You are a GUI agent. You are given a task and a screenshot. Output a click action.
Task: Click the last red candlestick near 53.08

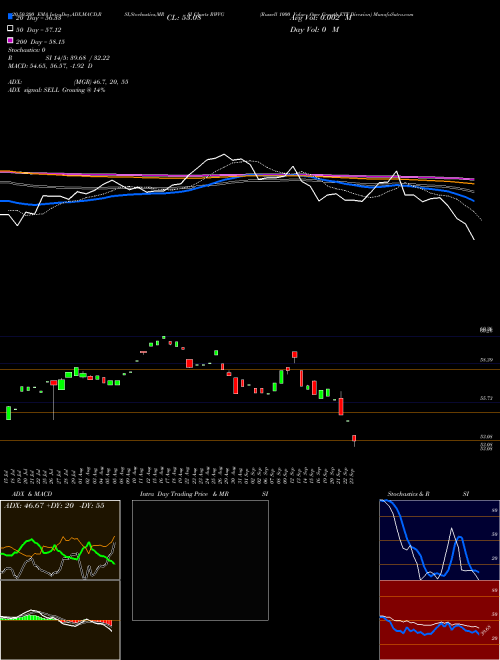pos(354,439)
